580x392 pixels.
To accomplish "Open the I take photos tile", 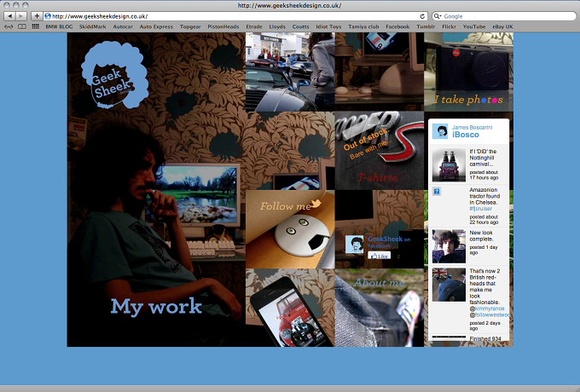I will point(468,72).
